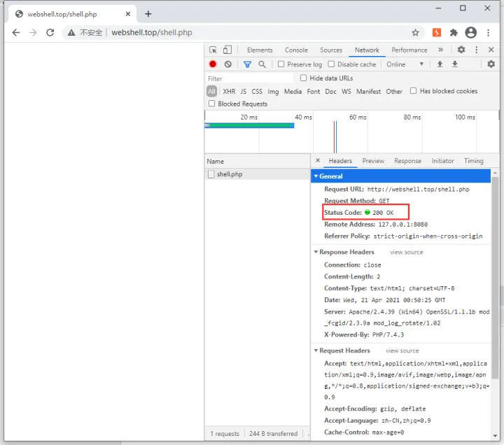
Task: Click view source beside Response Headers
Action: click(x=406, y=252)
